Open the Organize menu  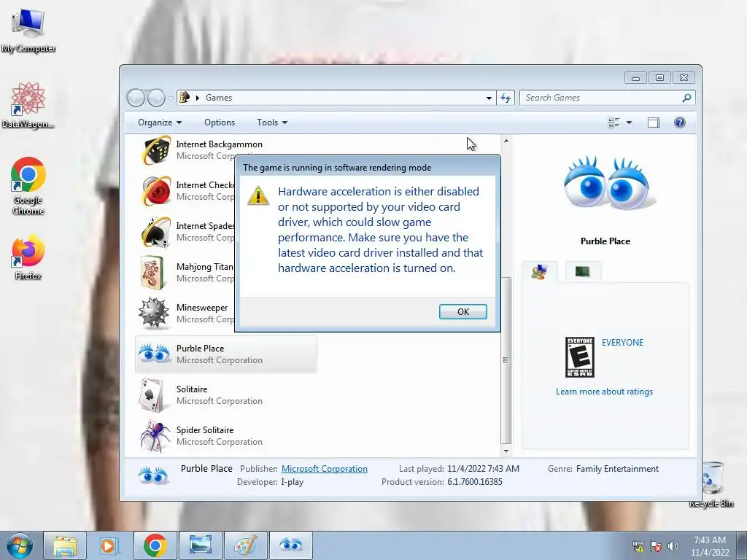coord(160,122)
